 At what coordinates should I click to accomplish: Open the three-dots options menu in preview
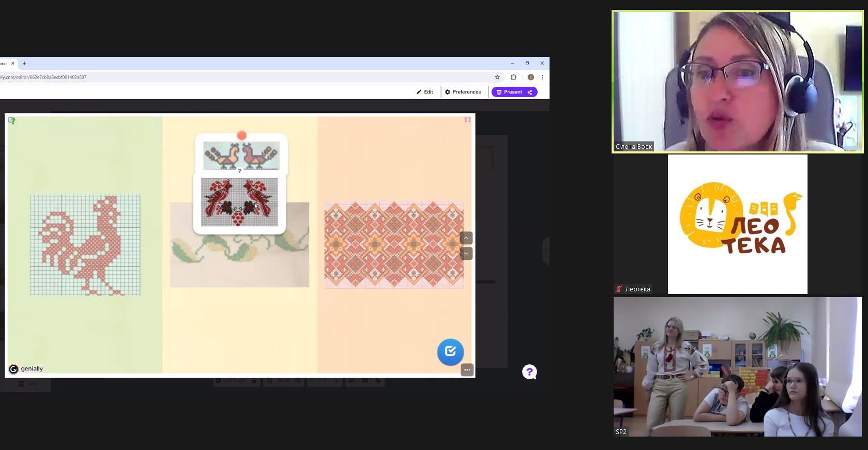[467, 370]
